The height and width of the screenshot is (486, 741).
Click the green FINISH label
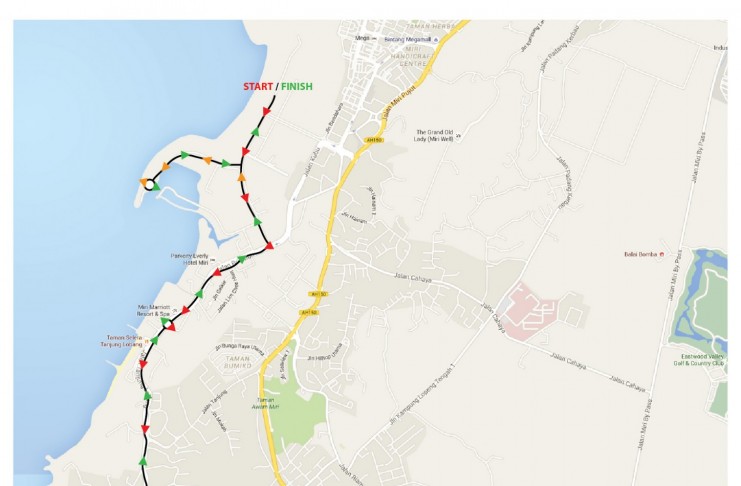(x=297, y=87)
